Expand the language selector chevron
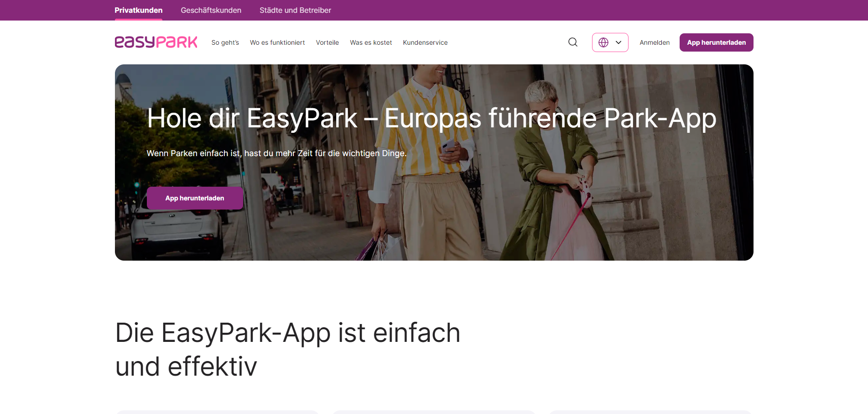This screenshot has height=414, width=868. [619, 42]
